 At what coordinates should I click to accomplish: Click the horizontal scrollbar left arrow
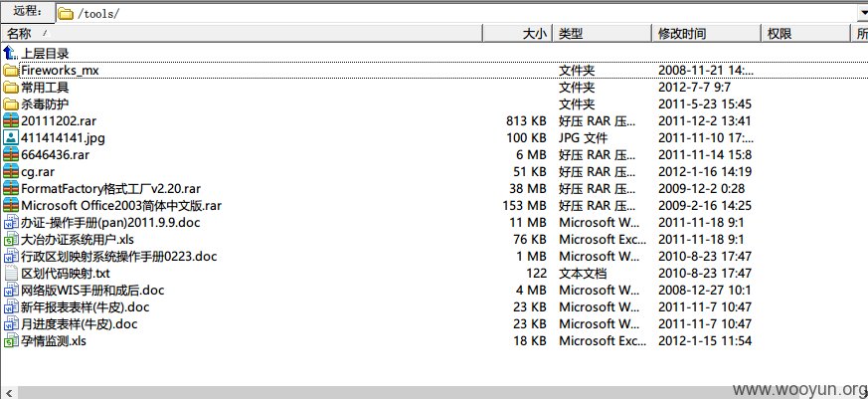click(x=8, y=393)
